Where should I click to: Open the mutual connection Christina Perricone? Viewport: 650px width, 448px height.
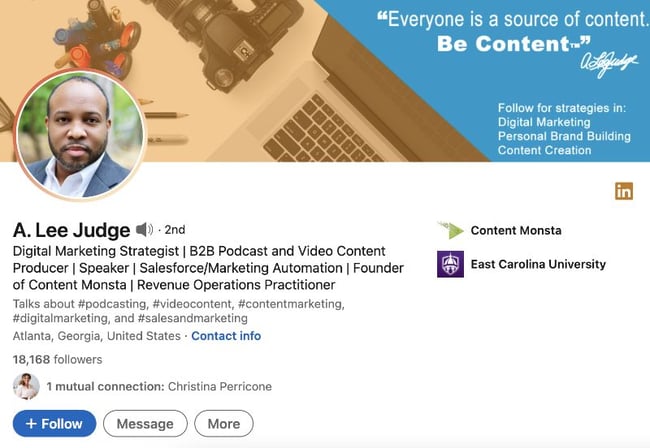(220, 386)
